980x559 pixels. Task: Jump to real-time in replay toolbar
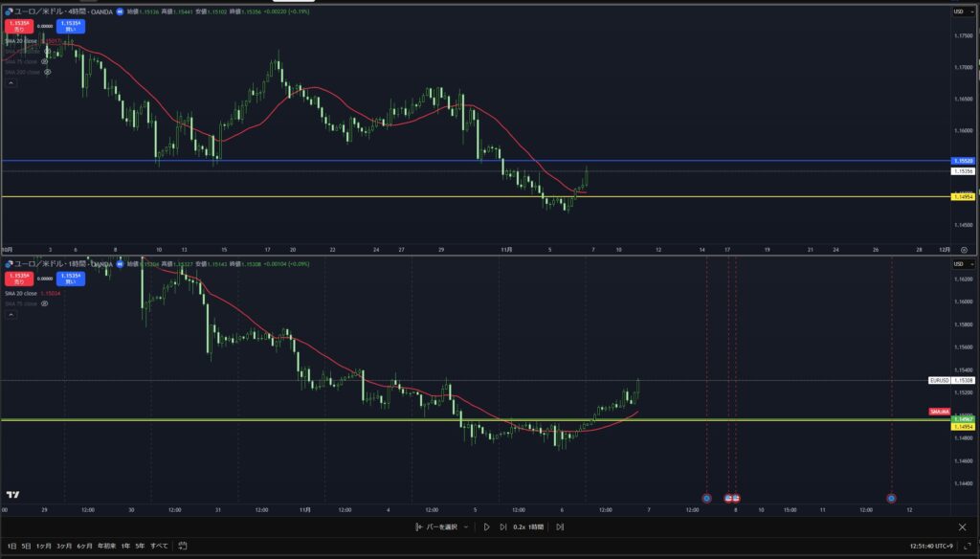click(560, 526)
